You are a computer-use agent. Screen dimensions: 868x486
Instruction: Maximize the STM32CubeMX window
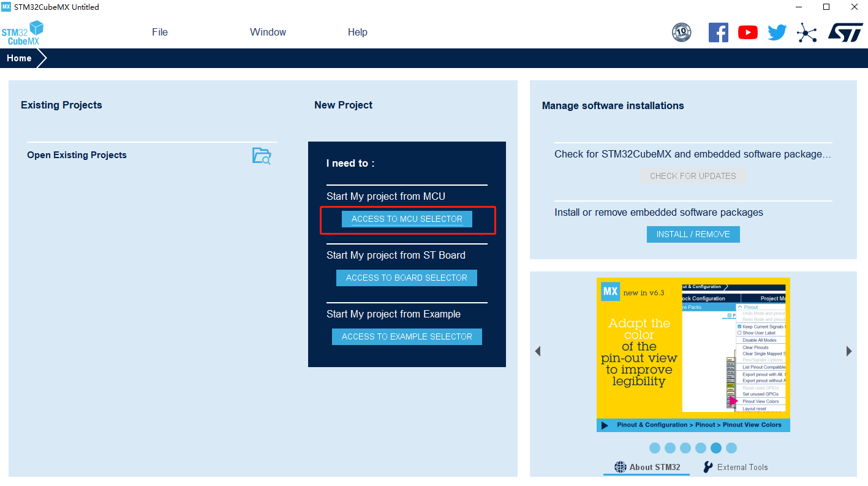(826, 7)
